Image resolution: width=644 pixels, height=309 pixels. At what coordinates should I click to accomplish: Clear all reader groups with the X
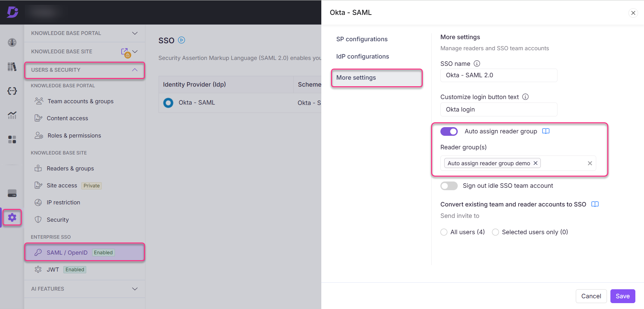(x=590, y=163)
